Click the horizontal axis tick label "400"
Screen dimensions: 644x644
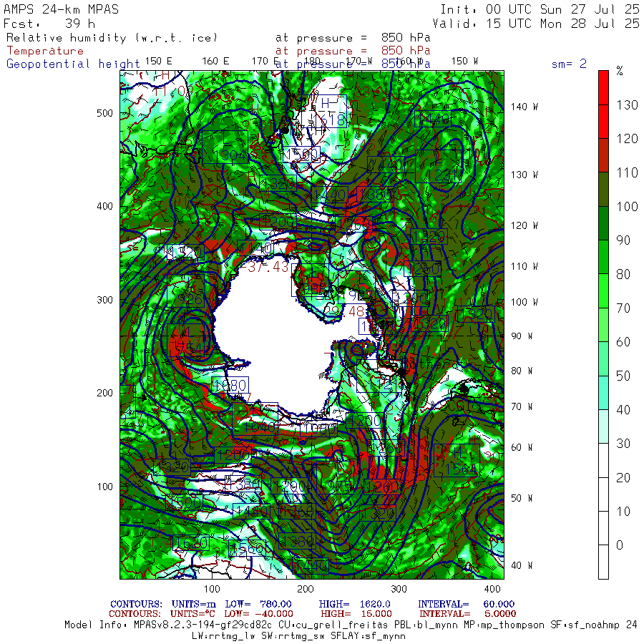[492, 589]
